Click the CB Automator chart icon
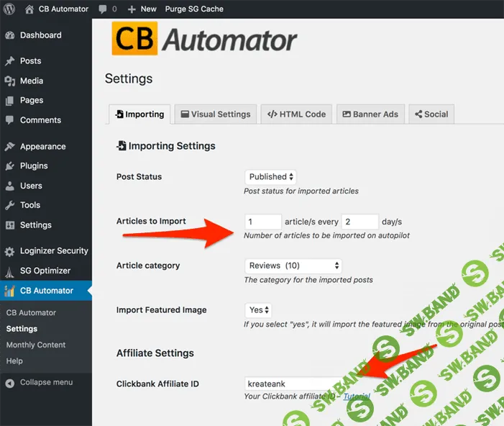The width and height of the screenshot is (504, 426). 9,291
